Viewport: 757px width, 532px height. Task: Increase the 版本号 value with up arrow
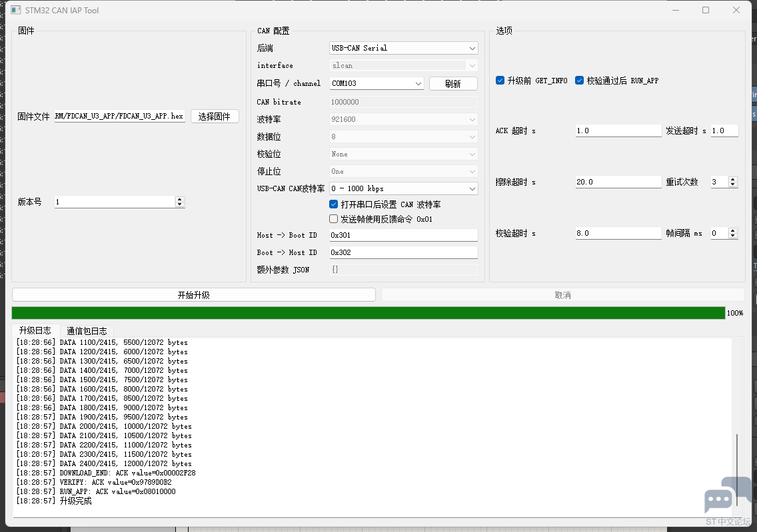pyautogui.click(x=180, y=199)
